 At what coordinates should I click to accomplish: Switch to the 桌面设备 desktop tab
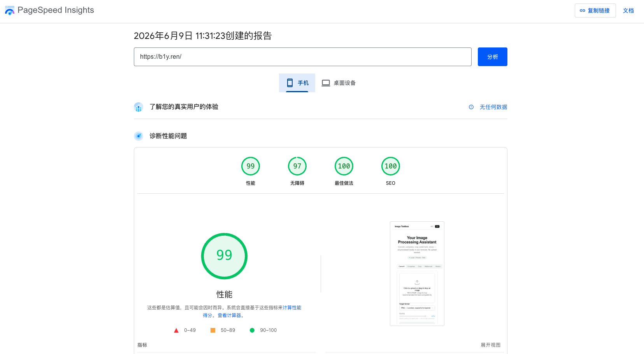click(339, 83)
